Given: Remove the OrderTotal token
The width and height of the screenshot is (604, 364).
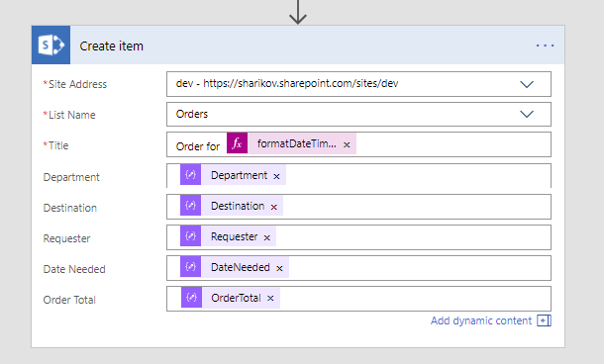Looking at the screenshot, I should pyautogui.click(x=270, y=298).
